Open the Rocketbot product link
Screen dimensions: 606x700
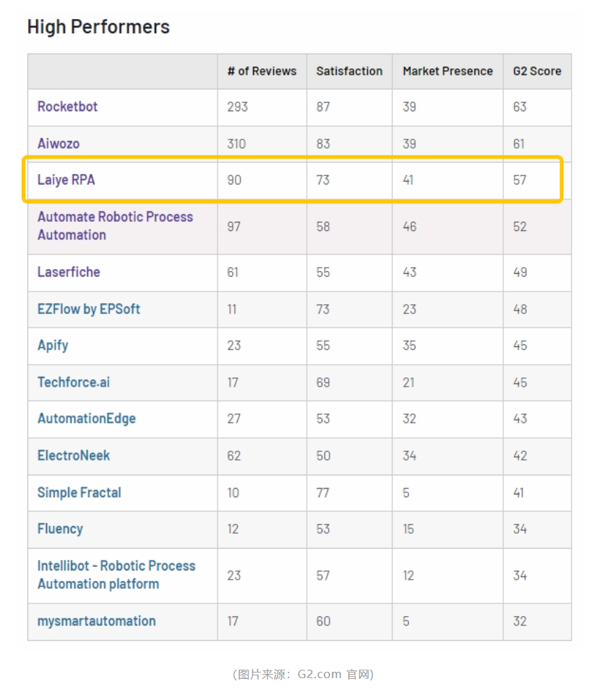[68, 107]
